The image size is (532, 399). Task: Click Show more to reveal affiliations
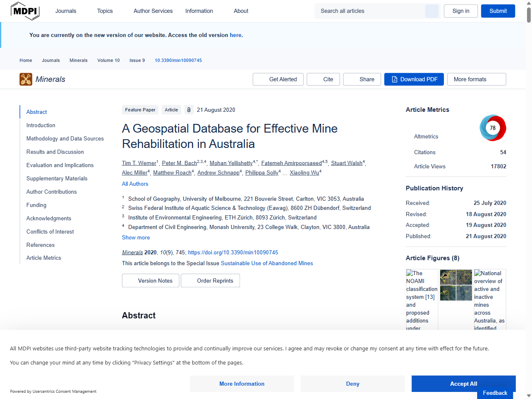[135, 237]
